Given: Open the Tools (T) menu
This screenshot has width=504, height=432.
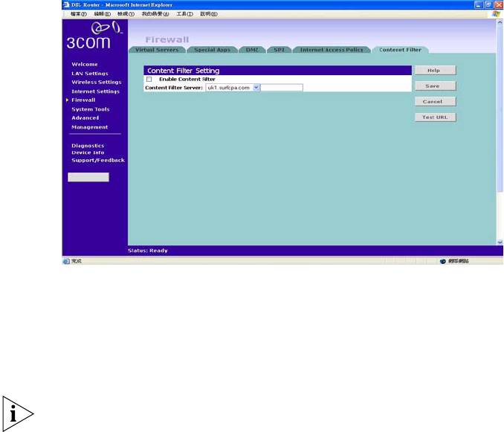Looking at the screenshot, I should [x=185, y=14].
